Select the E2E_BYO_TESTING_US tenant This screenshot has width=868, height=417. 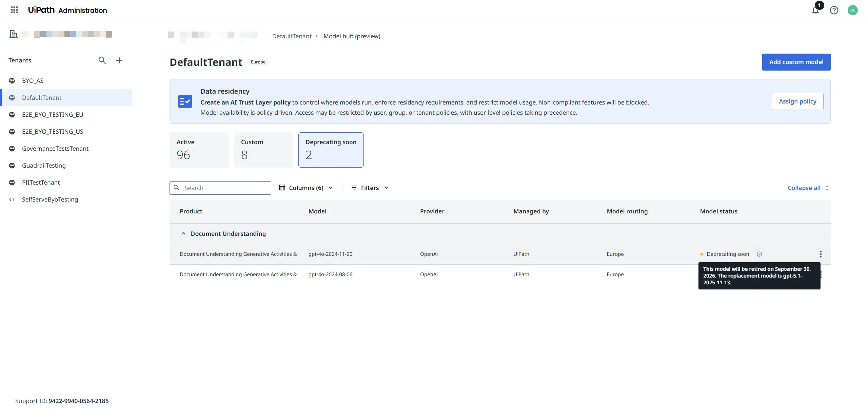[x=66, y=132]
